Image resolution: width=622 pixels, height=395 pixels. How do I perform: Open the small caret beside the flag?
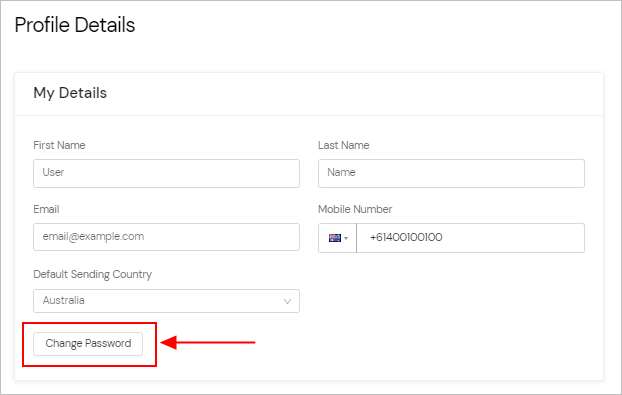click(x=346, y=238)
